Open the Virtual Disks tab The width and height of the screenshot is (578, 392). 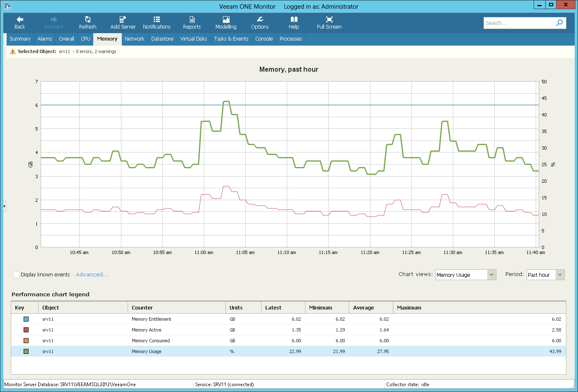click(193, 39)
